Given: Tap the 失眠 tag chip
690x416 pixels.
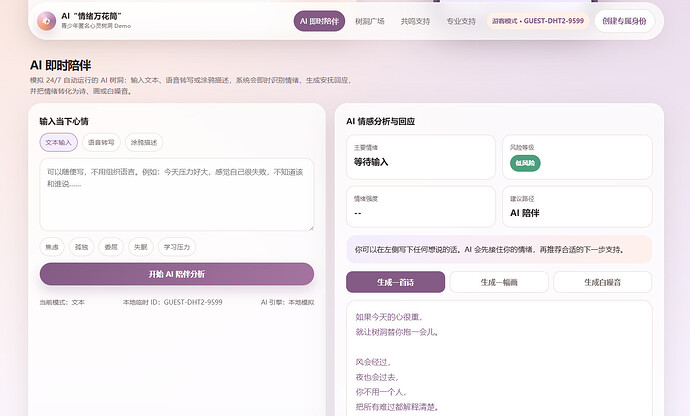Looking at the screenshot, I should [140, 247].
